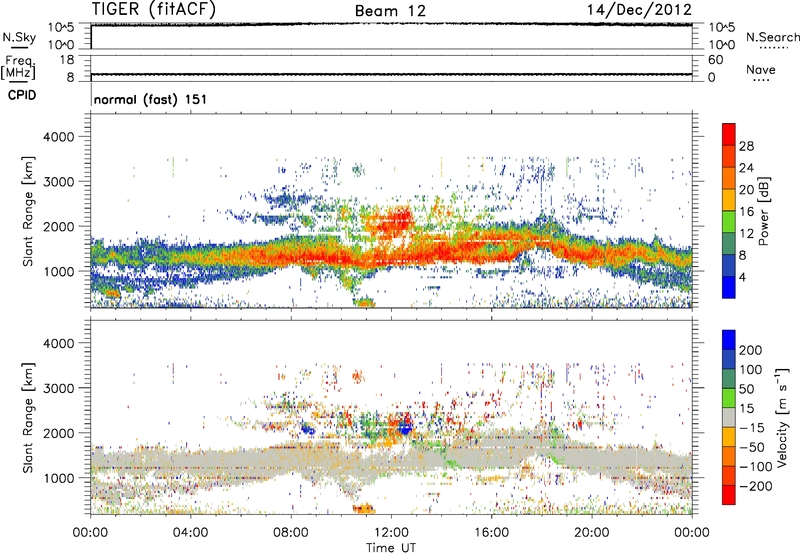The height and width of the screenshot is (554, 800).
Task: Click 'Slant Range [km]' label of velocity panel
Action: click(x=28, y=417)
